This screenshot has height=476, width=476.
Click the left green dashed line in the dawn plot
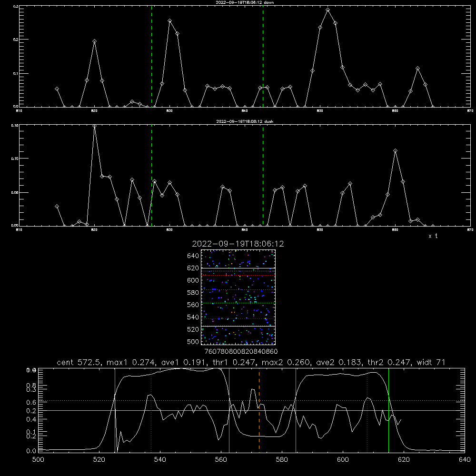[151, 56]
